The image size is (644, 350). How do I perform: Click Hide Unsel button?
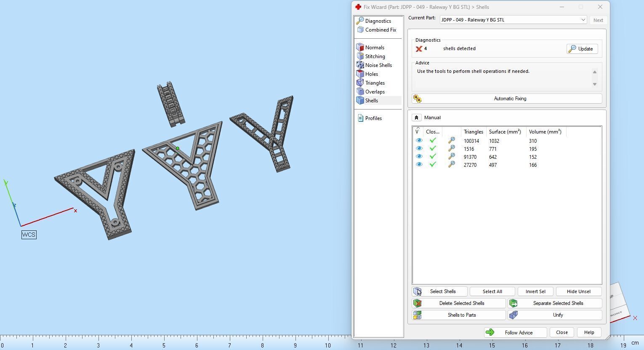(x=578, y=291)
